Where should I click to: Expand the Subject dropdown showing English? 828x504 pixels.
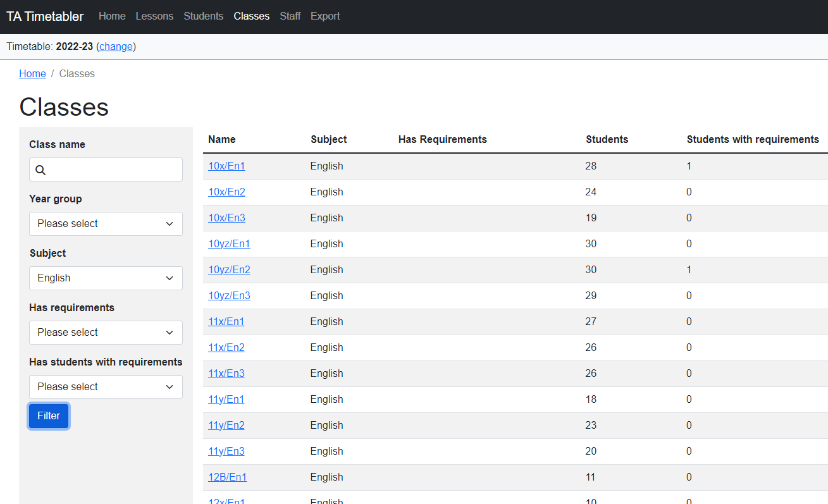click(x=106, y=278)
